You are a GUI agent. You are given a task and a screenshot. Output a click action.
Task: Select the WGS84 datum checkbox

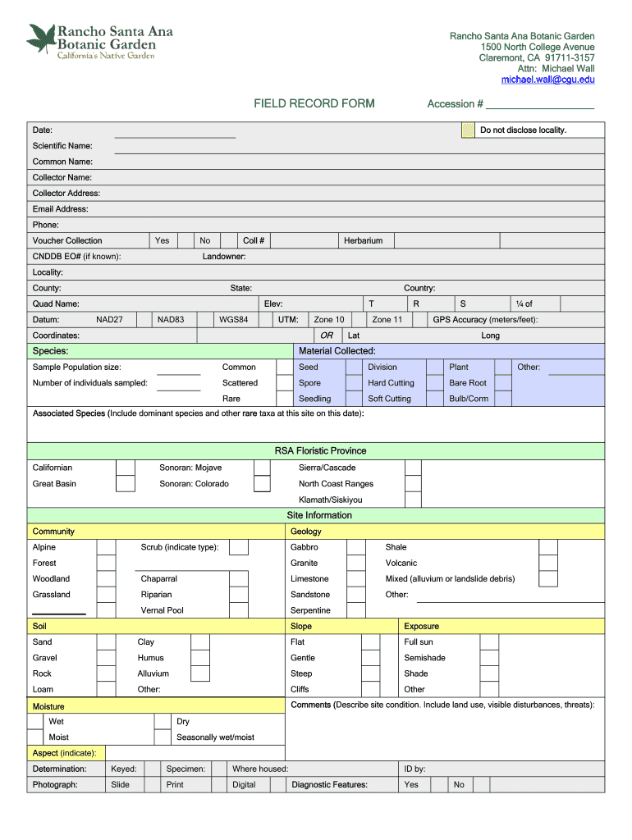coord(265,319)
